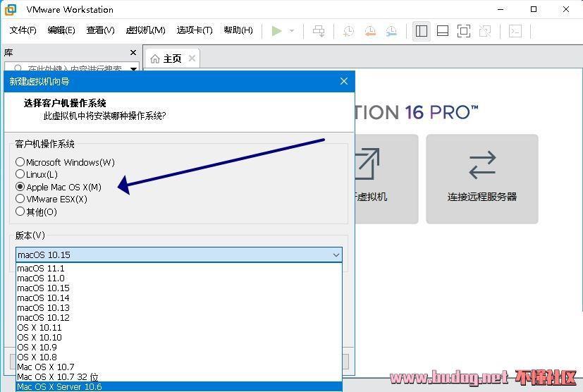Select 其他(O) radio button
Viewport: 583px width, 392px height.
[x=20, y=212]
